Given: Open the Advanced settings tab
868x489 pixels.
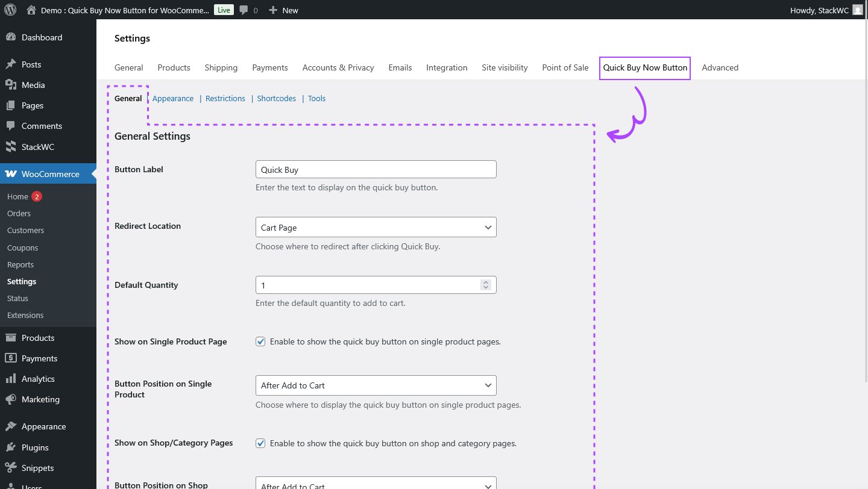Looking at the screenshot, I should [x=720, y=67].
